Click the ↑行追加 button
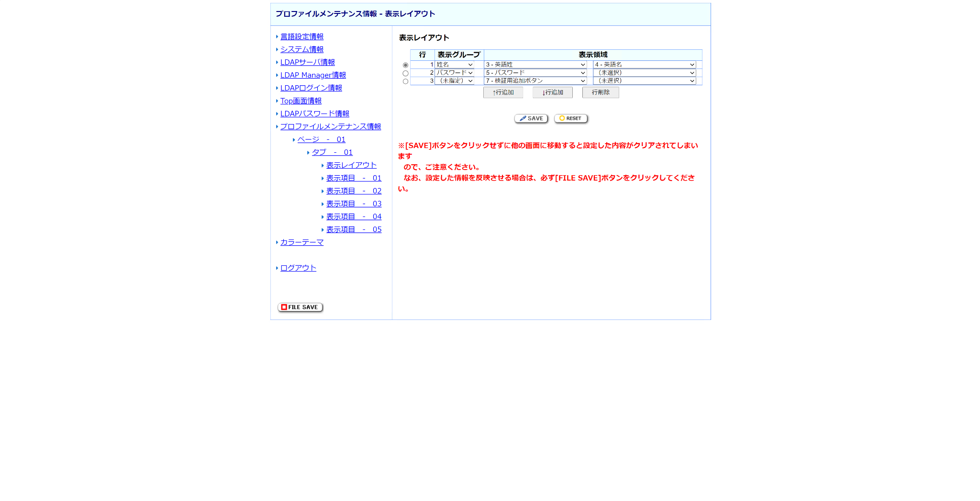The width and height of the screenshot is (980, 501). (x=502, y=92)
